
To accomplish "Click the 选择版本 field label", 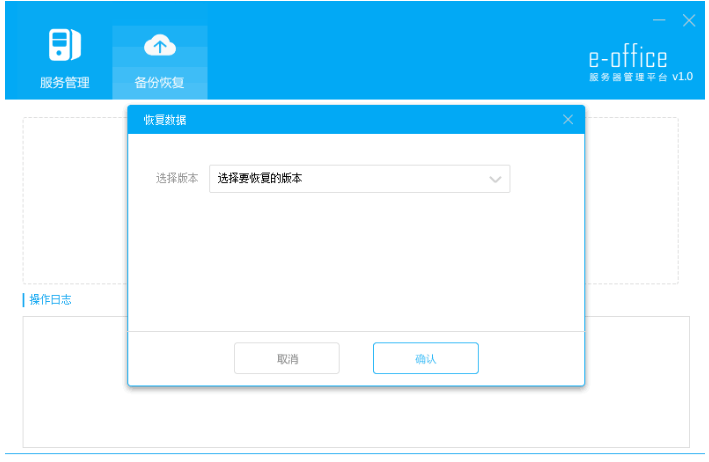I will (x=177, y=178).
